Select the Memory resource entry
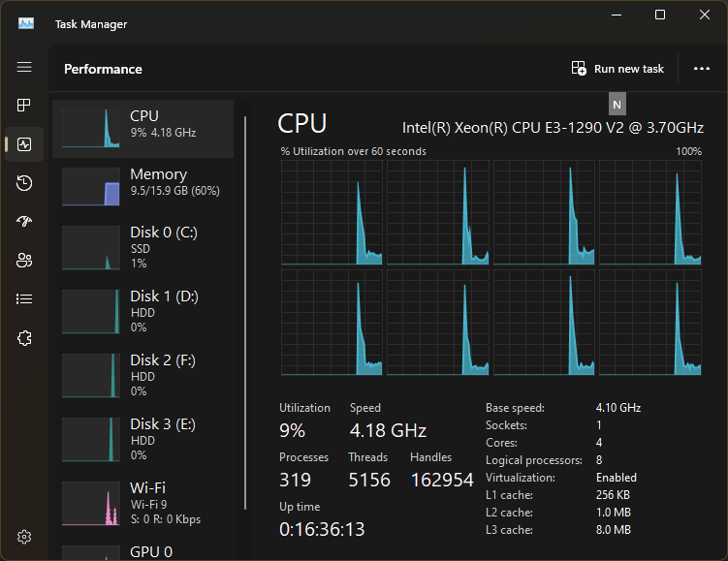This screenshot has width=728, height=561. click(143, 186)
